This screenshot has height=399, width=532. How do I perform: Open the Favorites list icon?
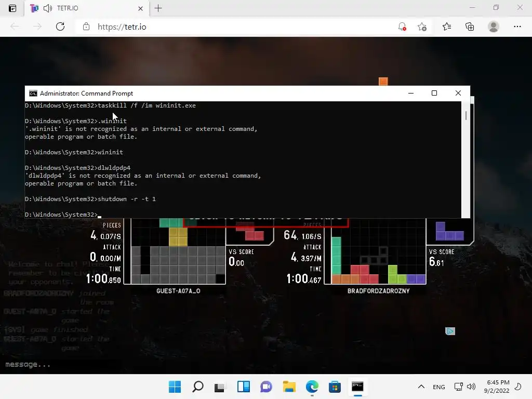point(447,26)
